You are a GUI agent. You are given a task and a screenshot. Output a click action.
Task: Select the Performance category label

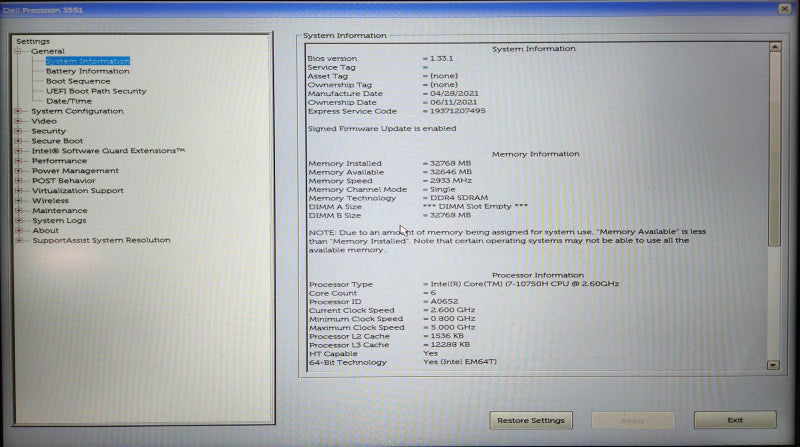coord(59,161)
